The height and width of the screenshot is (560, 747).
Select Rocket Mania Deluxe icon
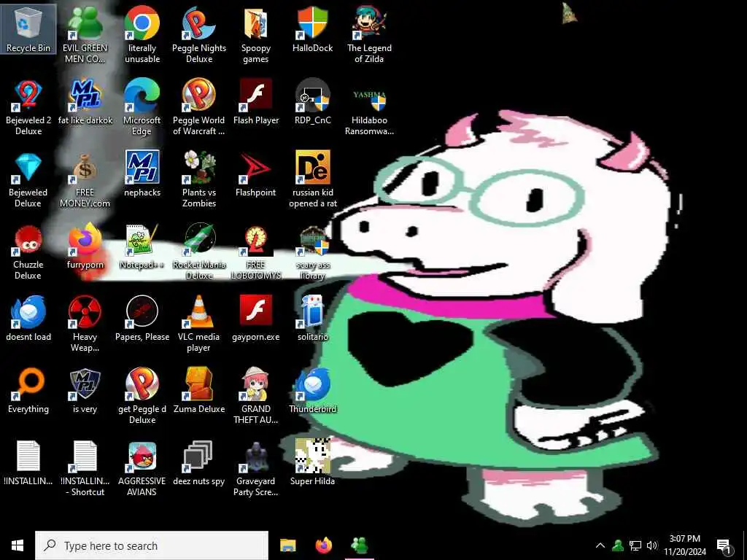pyautogui.click(x=199, y=252)
